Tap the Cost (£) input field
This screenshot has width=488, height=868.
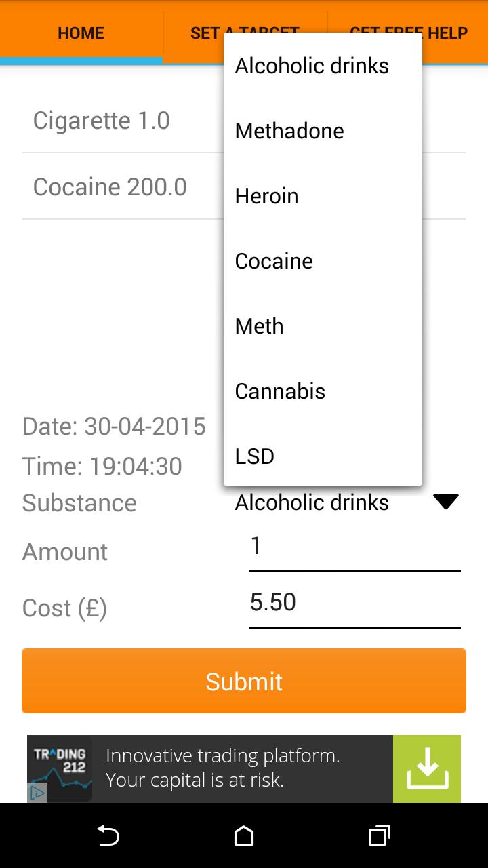click(x=354, y=603)
